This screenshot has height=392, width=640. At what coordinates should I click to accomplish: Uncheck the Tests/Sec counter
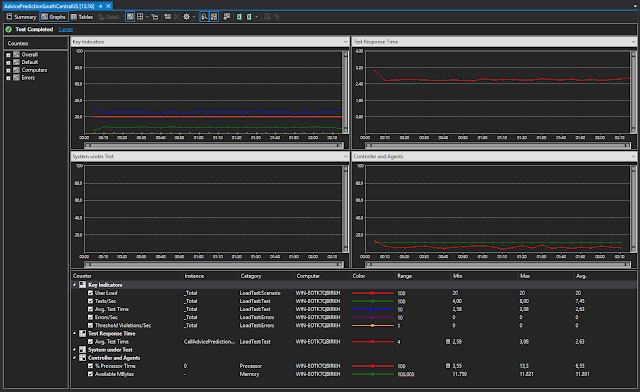tap(91, 301)
